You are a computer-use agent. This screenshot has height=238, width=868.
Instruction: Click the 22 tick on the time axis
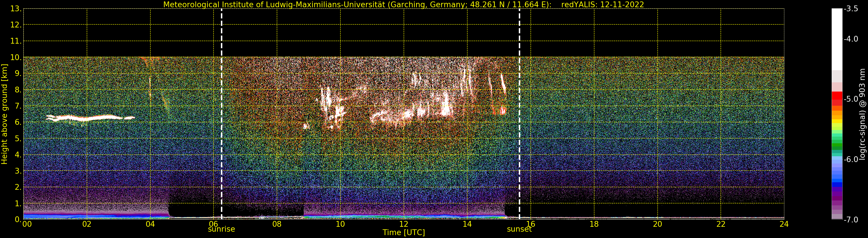721,224
